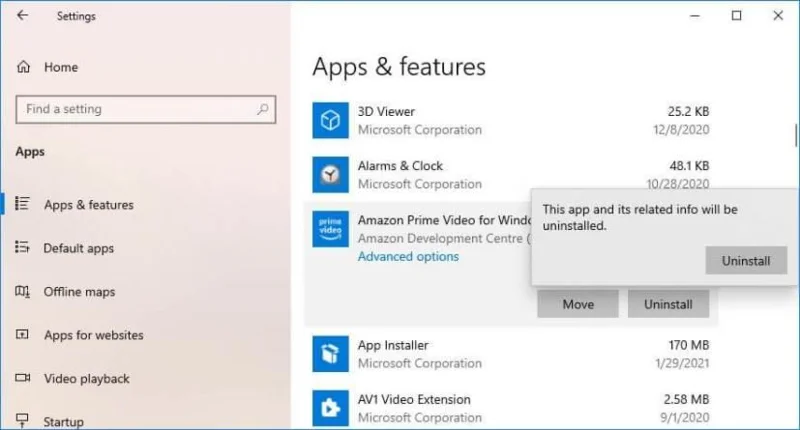Select the AV1 Video Extension icon
Image resolution: width=800 pixels, height=430 pixels.
pos(331,408)
